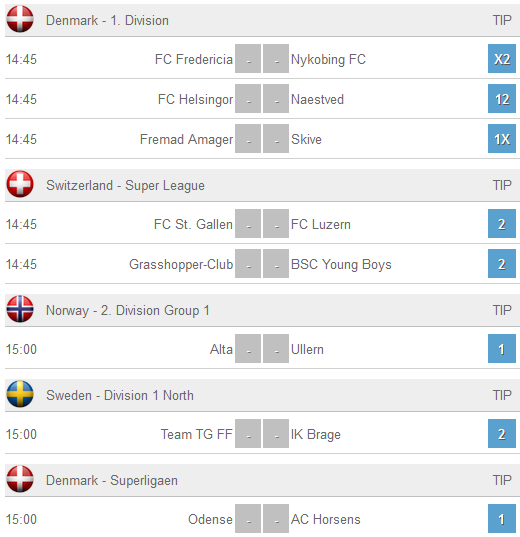
Task: Select tip 2 for Grasshopper-Club match
Action: tap(502, 264)
